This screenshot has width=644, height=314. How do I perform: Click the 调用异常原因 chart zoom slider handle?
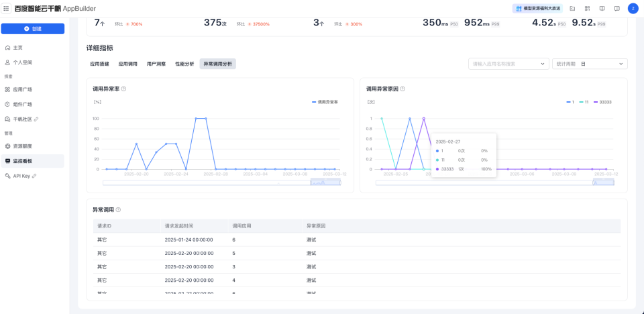coord(603,182)
